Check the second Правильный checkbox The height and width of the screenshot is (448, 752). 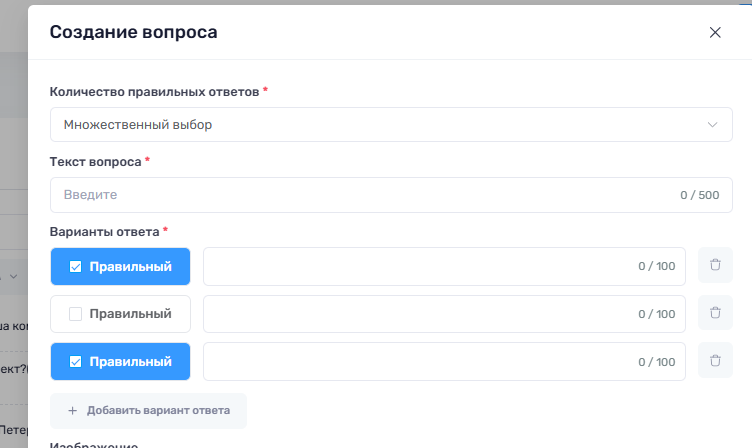click(75, 314)
